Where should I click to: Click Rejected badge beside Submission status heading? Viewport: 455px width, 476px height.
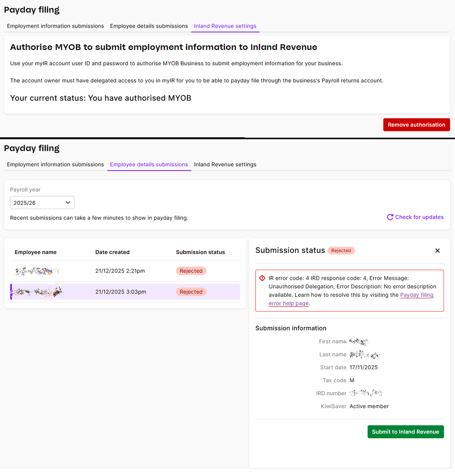[341, 251]
